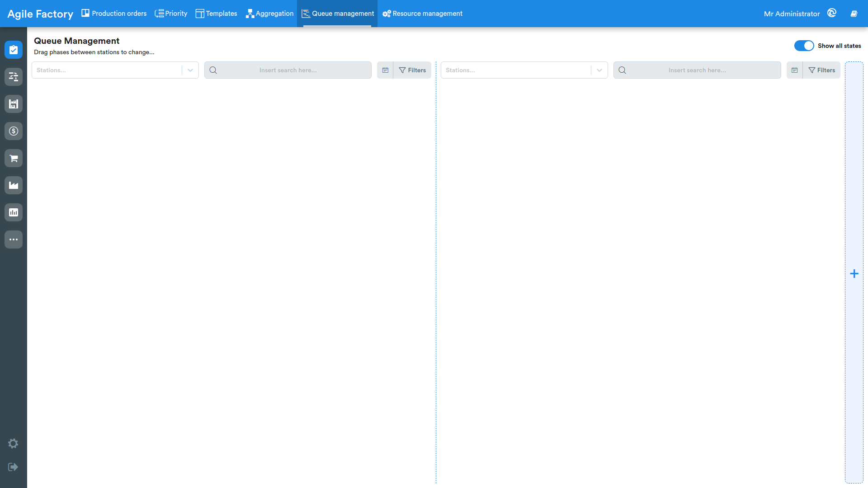Open the Templates tab

point(216,14)
